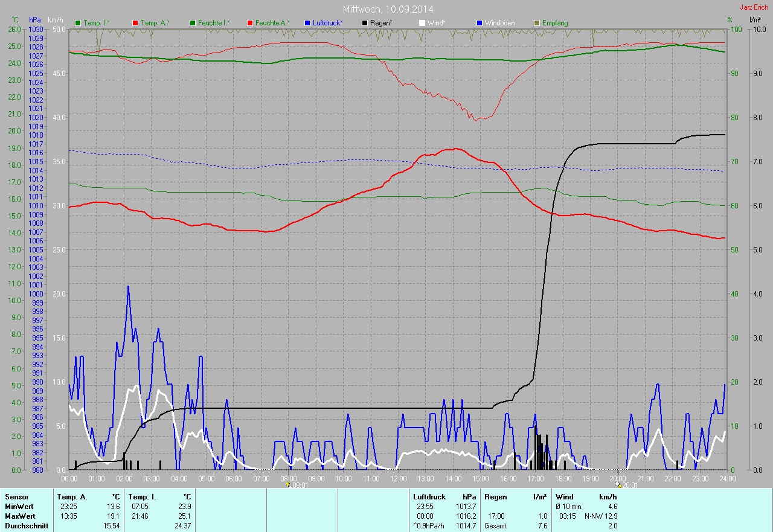The image size is (773, 532).
Task: Click the "%" humidity axis unit label
Action: point(730,20)
